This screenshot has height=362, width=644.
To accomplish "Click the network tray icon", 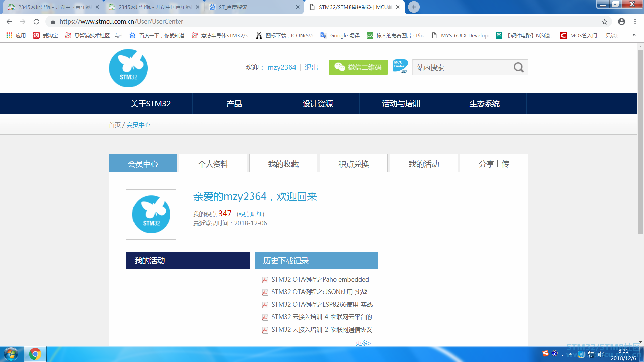I will [591, 354].
